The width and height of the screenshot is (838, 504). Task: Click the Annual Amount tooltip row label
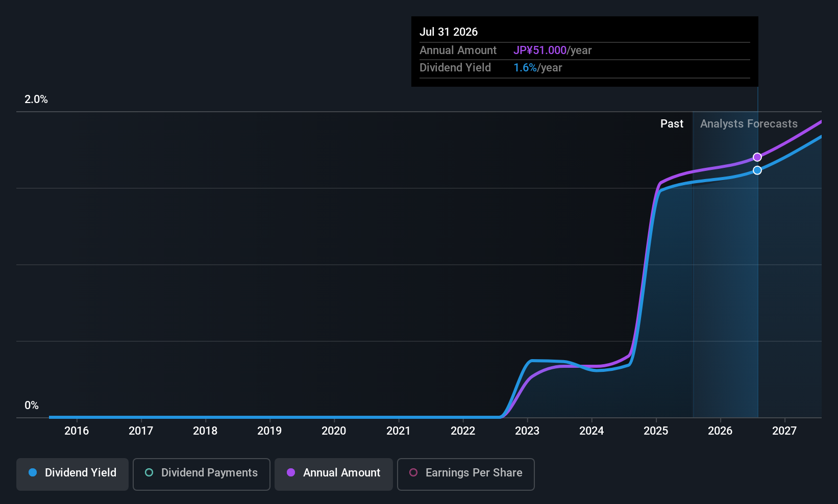[458, 51]
